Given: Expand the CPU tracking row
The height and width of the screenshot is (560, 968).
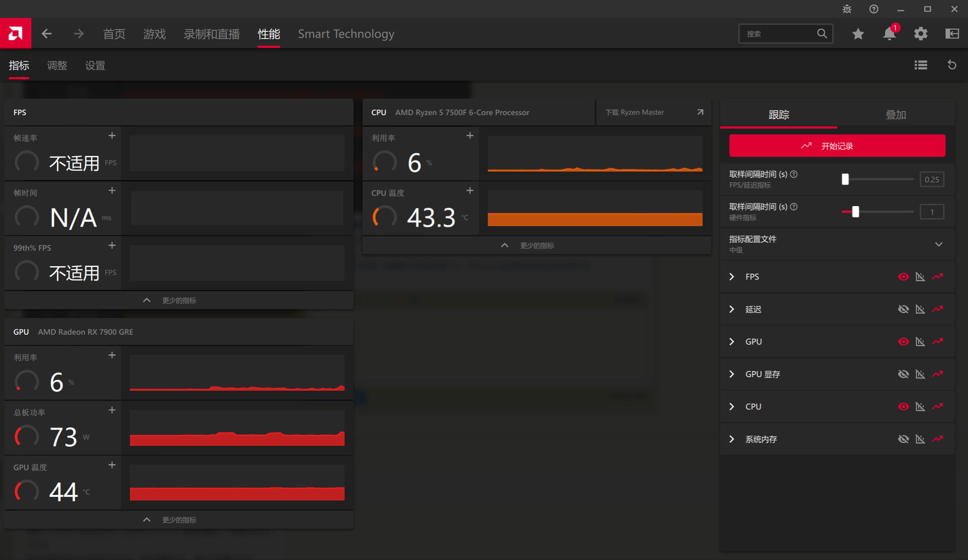Looking at the screenshot, I should [x=732, y=407].
